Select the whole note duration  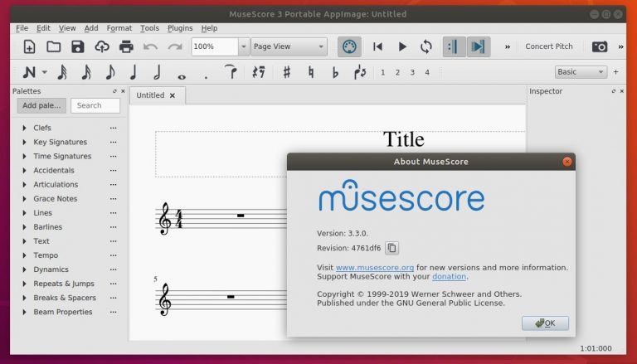182,76
